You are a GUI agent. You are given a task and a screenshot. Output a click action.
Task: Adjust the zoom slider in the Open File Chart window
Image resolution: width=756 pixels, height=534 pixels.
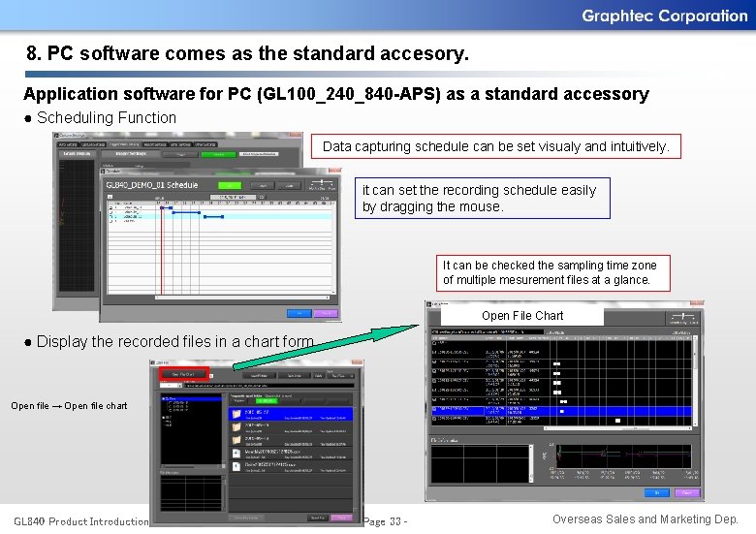pyautogui.click(x=683, y=317)
